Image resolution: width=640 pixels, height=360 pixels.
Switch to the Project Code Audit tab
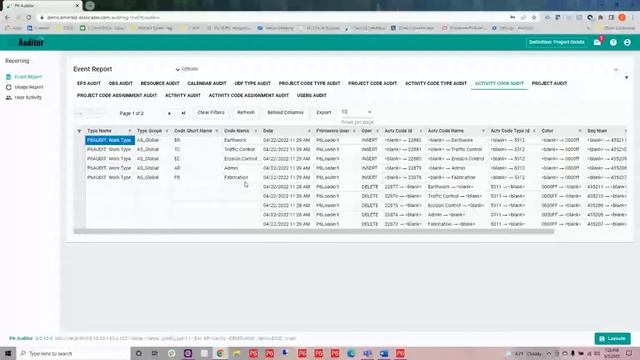click(x=373, y=83)
